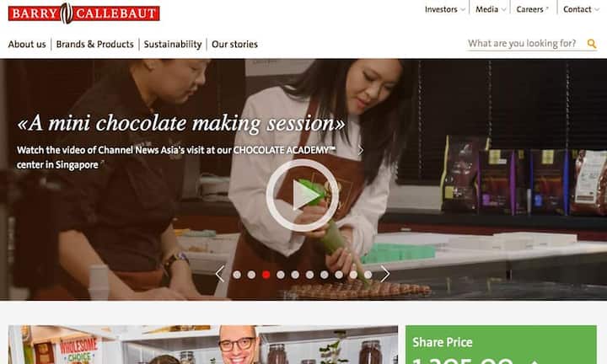The width and height of the screenshot is (607, 364).
Task: Open the Careers external link
Action: 532,9
